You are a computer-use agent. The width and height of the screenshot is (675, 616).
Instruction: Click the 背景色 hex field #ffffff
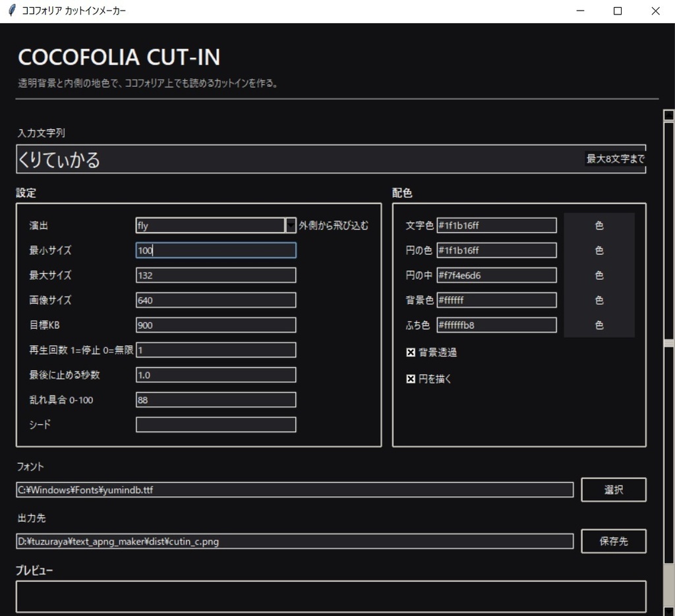tap(496, 300)
